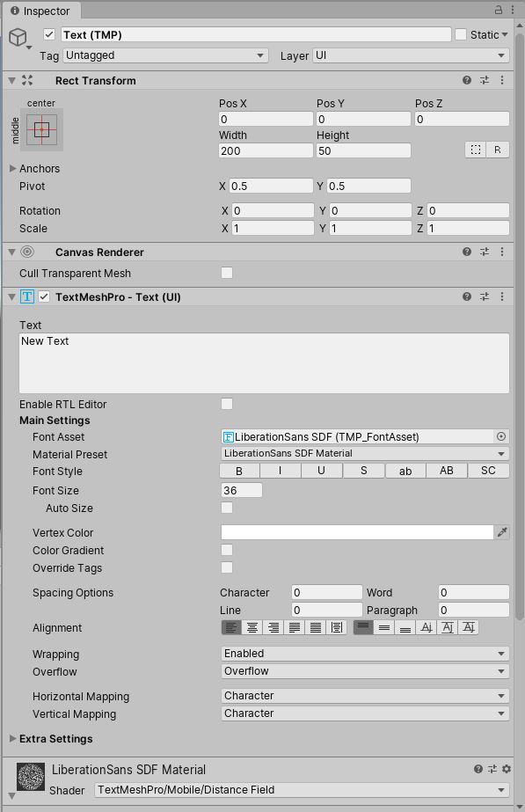The height and width of the screenshot is (812, 525).
Task: Apply lowercase 'ab' font style
Action: [405, 471]
